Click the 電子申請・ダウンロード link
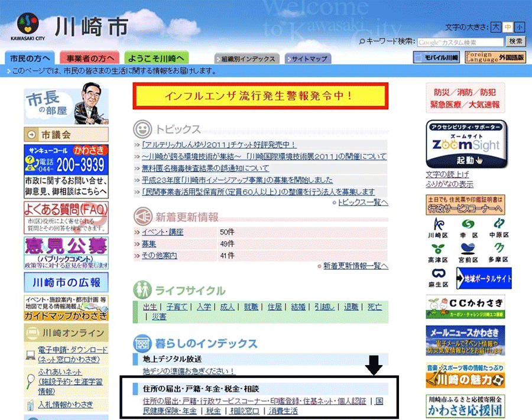This screenshot has height=420, width=532. tap(73, 354)
